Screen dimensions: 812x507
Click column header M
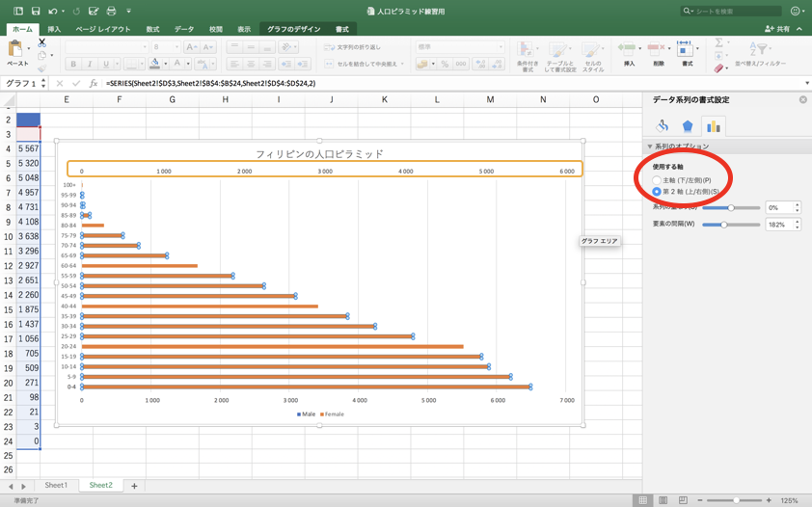[490, 99]
